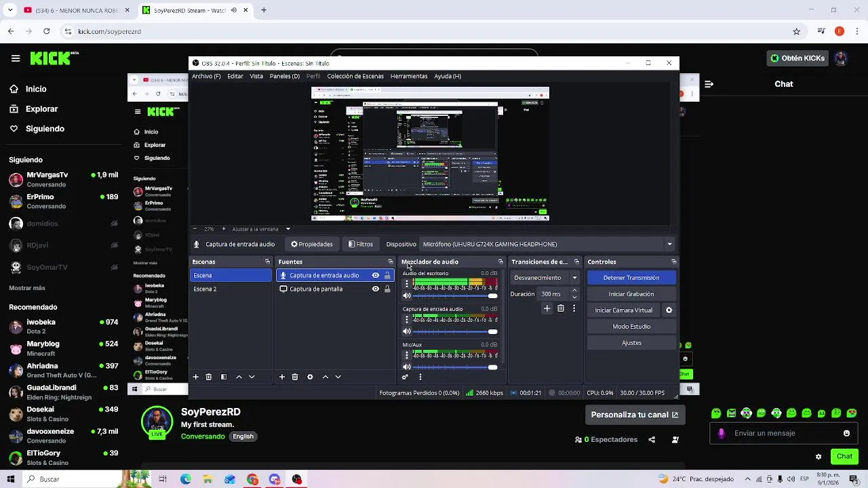Open virtual camera settings gear
868x488 pixels.
(x=669, y=310)
